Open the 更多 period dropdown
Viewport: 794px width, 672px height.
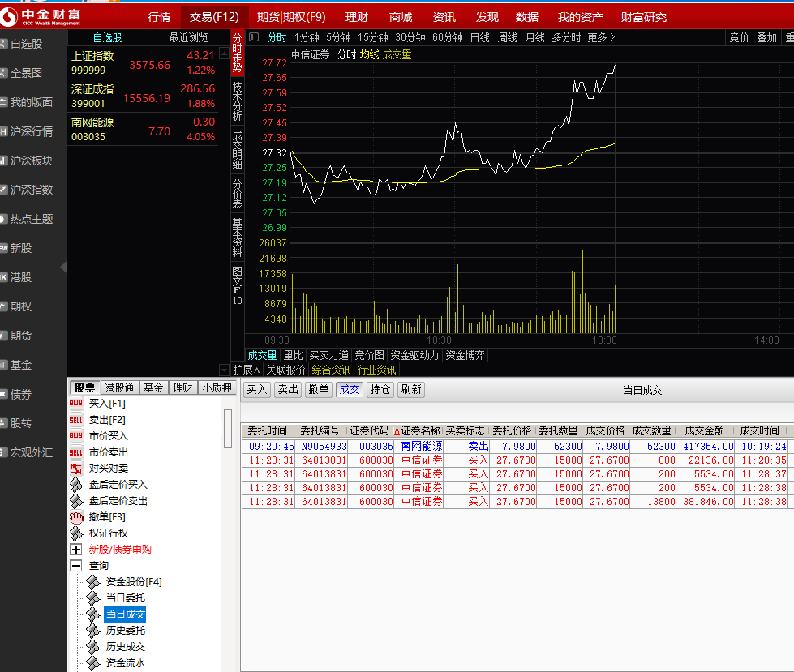pyautogui.click(x=596, y=36)
